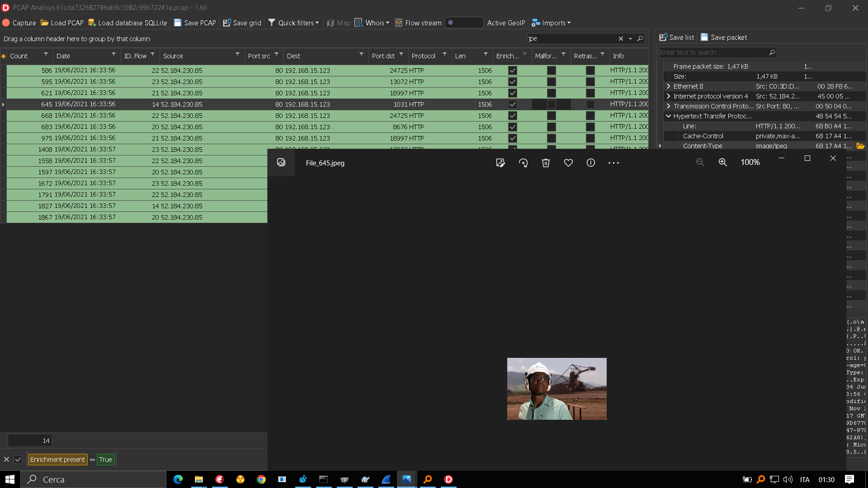This screenshot has height=488, width=868.
Task: Open the Quick filters dropdown
Action: pyautogui.click(x=294, y=23)
